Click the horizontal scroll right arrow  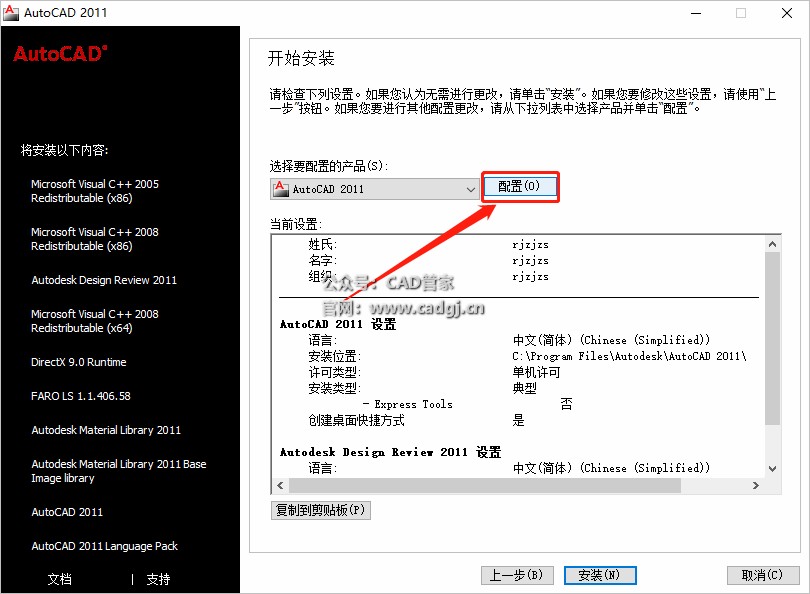(x=756, y=486)
